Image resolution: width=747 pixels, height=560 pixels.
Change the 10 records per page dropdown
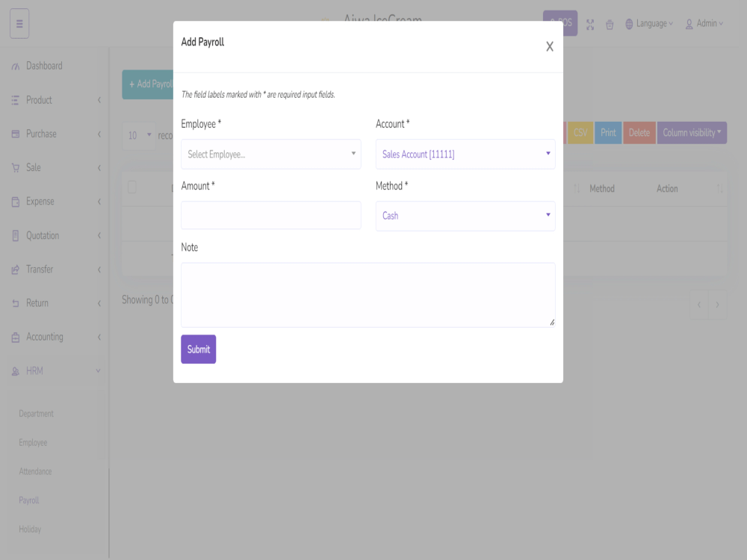139,136
